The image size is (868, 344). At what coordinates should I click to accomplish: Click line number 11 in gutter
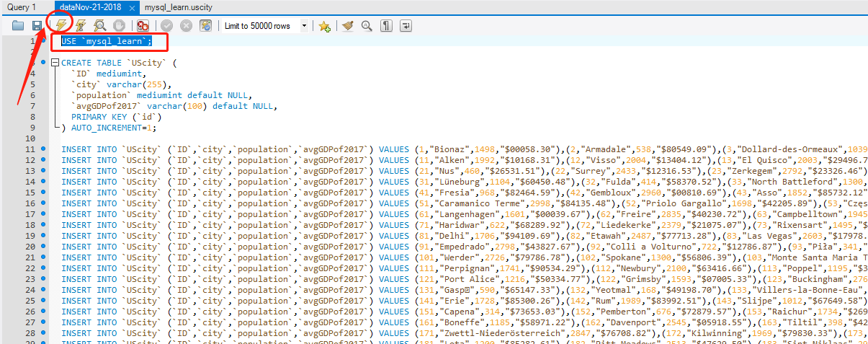(30, 149)
